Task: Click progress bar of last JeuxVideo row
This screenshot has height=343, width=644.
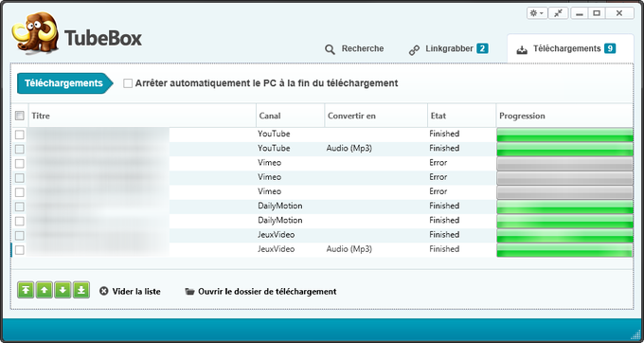Action: click(564, 250)
